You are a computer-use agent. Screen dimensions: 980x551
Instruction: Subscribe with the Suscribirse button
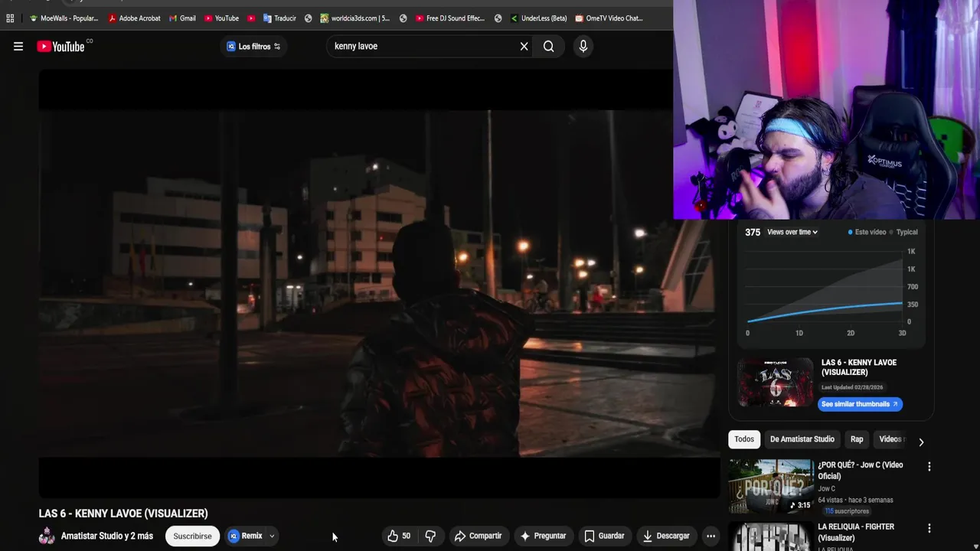click(192, 536)
